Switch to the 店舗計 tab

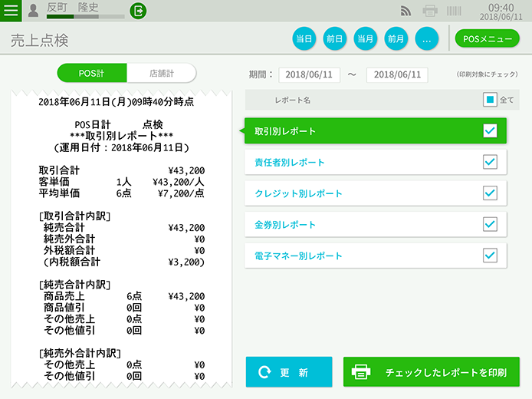[161, 73]
